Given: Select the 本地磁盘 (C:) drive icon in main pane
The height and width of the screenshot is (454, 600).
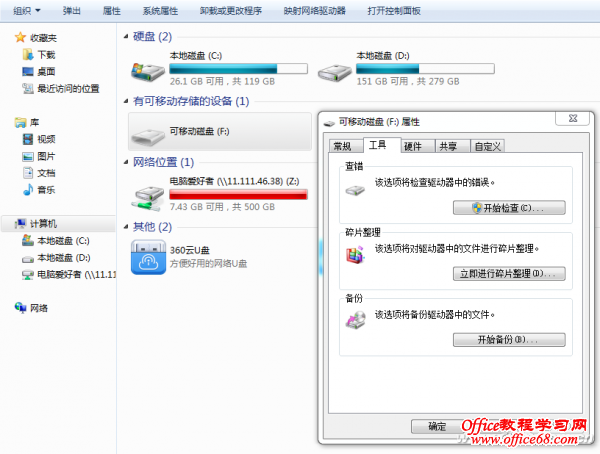Looking at the screenshot, I should 148,72.
